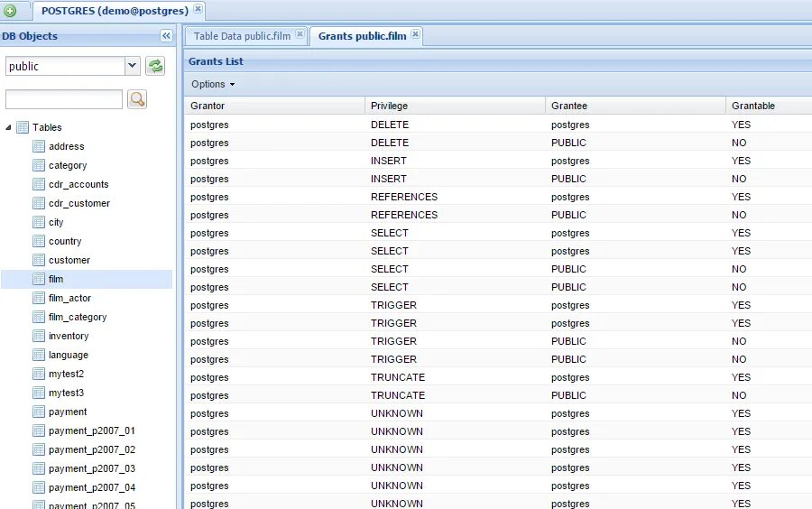Image resolution: width=812 pixels, height=509 pixels.
Task: Open the public schema dropdown
Action: click(132, 66)
